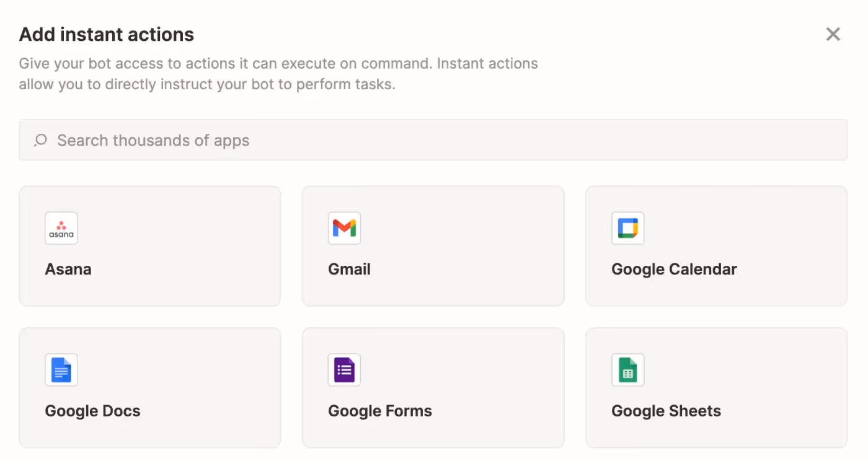This screenshot has width=868, height=461.
Task: Click the Google Calendar icon
Action: (628, 228)
